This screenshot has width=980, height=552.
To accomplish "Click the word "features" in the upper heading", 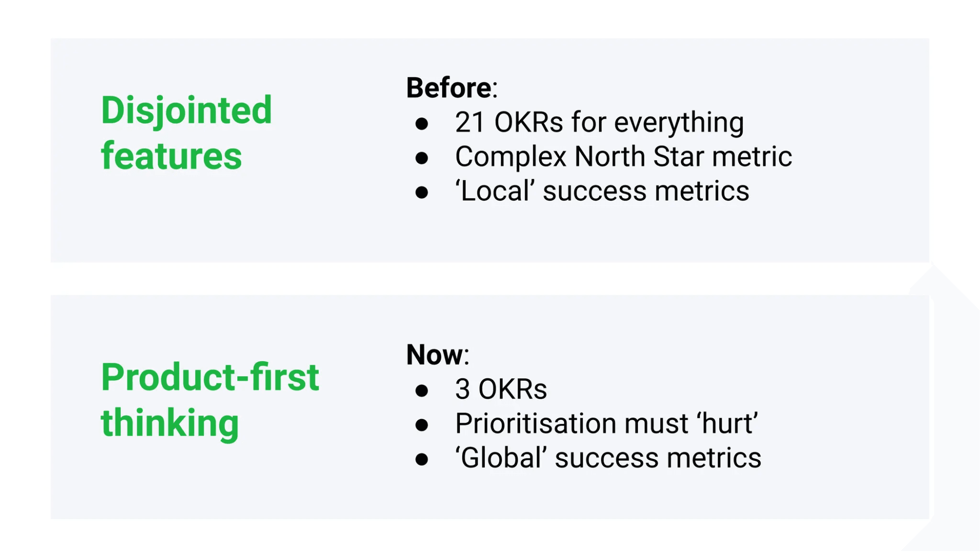I will tap(171, 156).
